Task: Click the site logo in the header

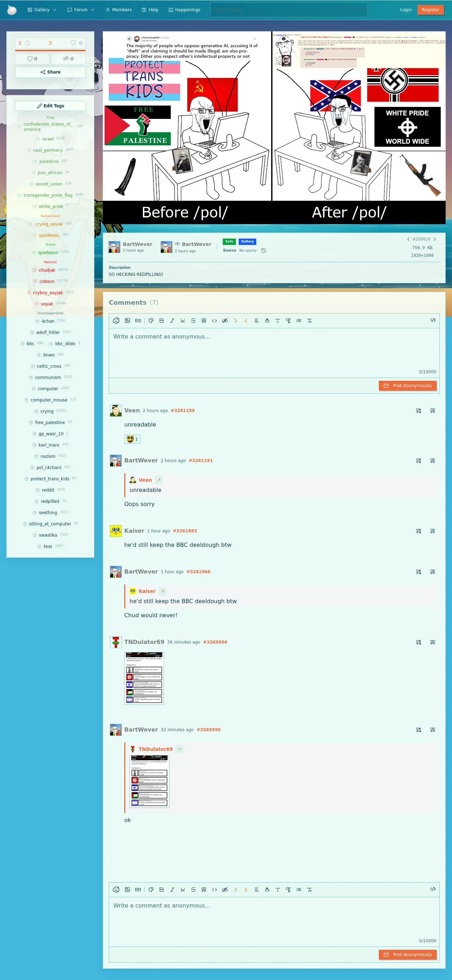Action: tap(12, 10)
